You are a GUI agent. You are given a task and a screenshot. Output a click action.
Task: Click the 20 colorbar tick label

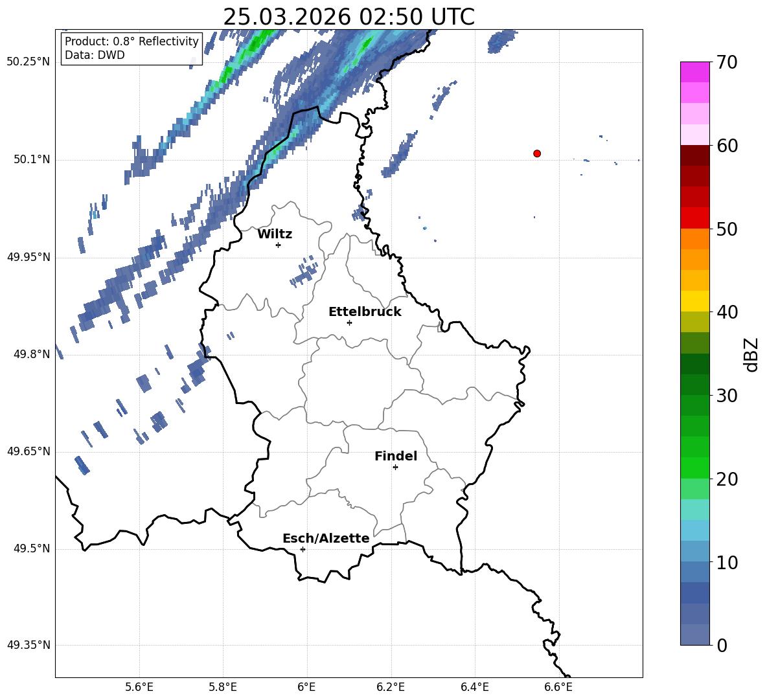tap(727, 479)
